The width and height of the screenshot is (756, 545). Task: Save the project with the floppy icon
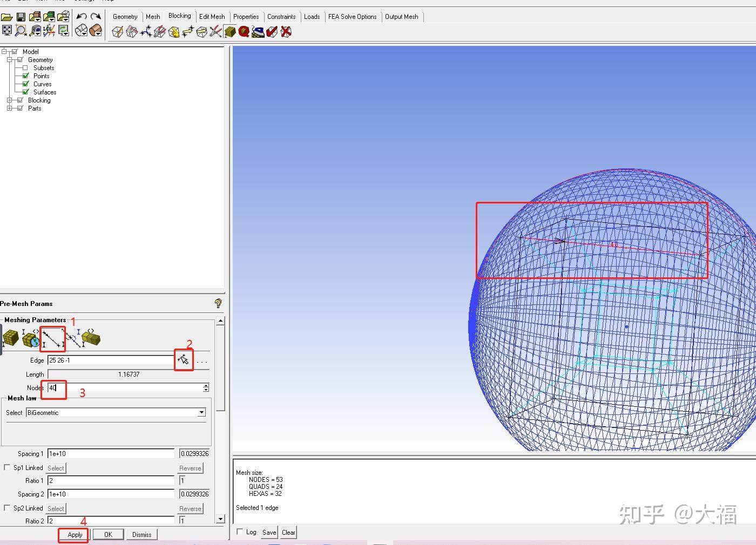click(21, 17)
